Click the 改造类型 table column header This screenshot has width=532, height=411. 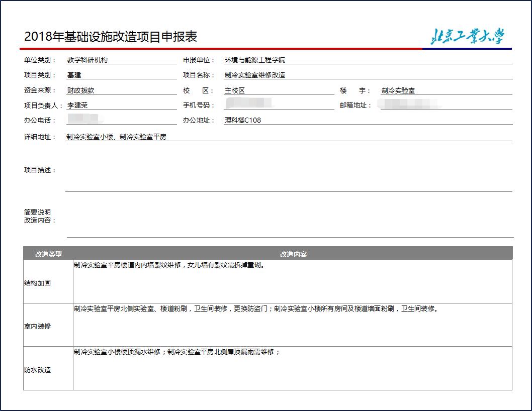pos(48,254)
